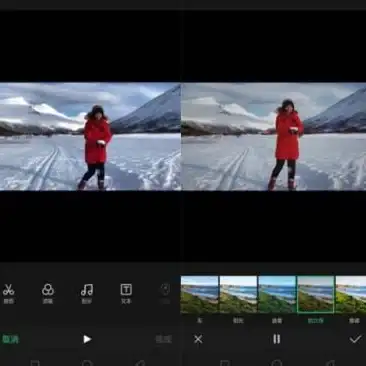Tap the label under the first filter thumbnail
The width and height of the screenshot is (366, 366).
(200, 321)
